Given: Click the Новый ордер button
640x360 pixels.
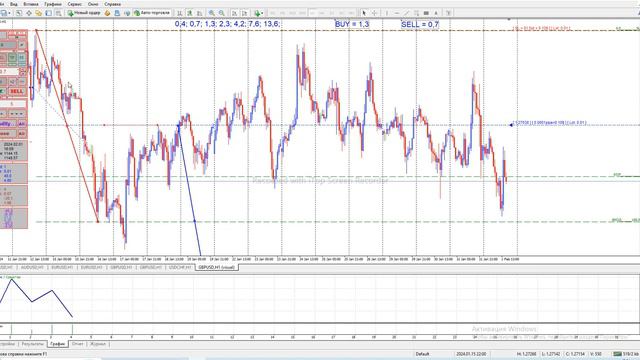Looking at the screenshot, I should (84, 13).
